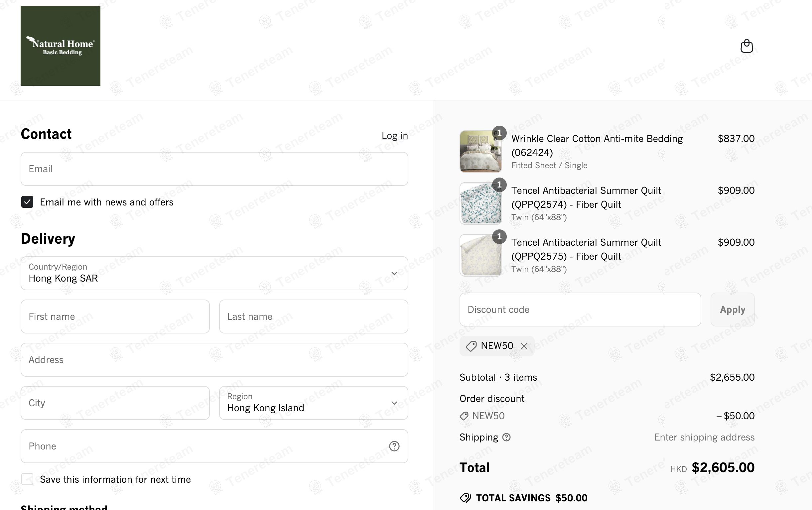
Task: Click the quantity badge on Wrinkle Clear Bedding
Action: click(499, 133)
